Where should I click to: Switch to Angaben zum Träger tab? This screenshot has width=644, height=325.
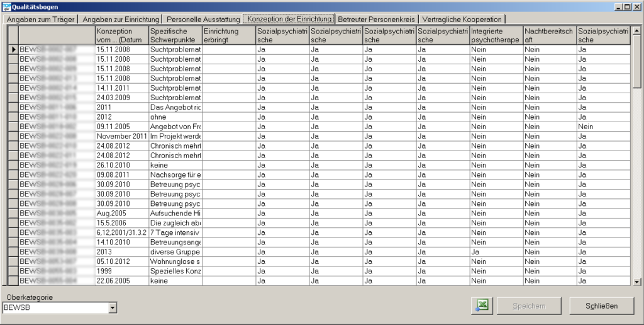[41, 20]
